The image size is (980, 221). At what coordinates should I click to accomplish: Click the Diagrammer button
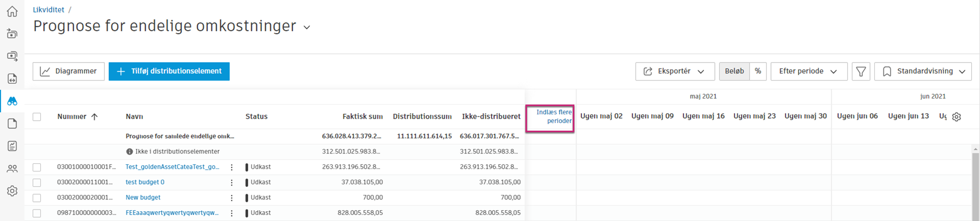(x=69, y=71)
